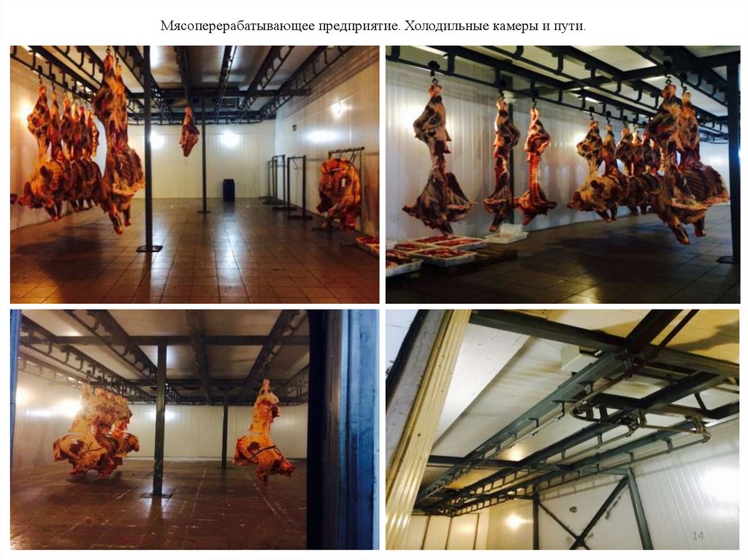Click the carcass on the floor rack
The width and height of the screenshot is (748, 560).
[x=340, y=193]
